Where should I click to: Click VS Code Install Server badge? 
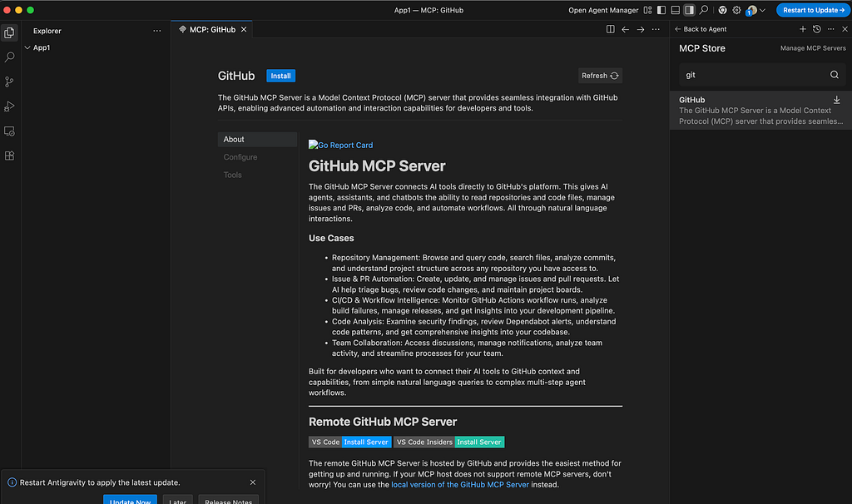350,442
